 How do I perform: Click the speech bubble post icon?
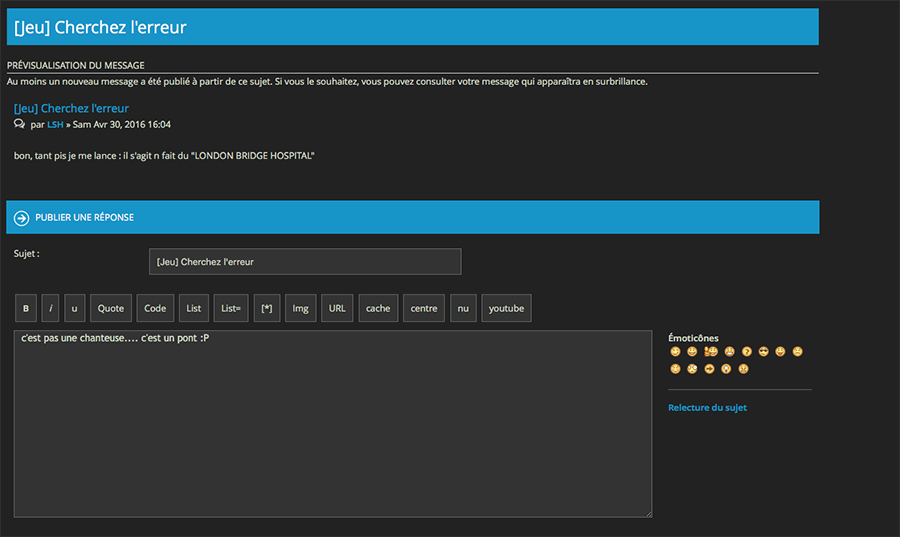click(x=20, y=125)
